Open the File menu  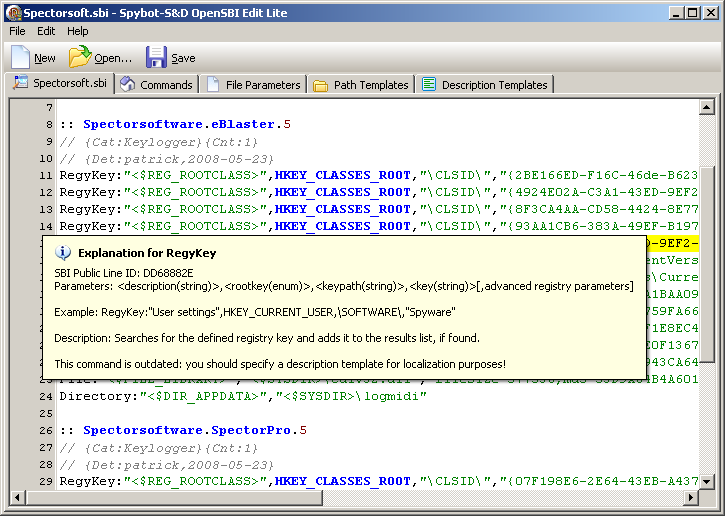tap(17, 31)
